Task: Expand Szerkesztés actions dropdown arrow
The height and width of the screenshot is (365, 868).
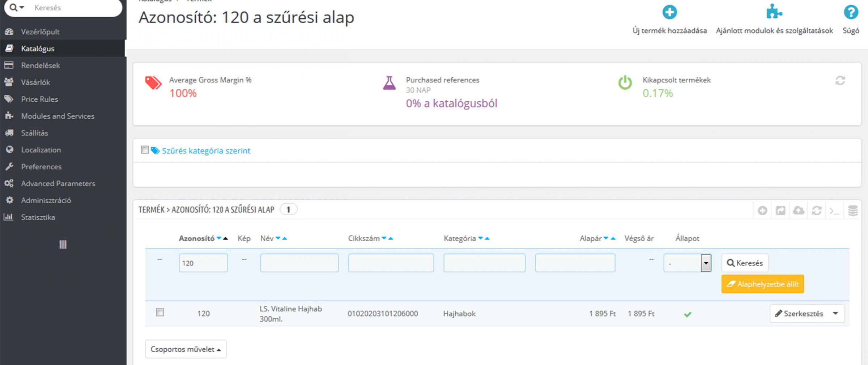Action: 835,314
